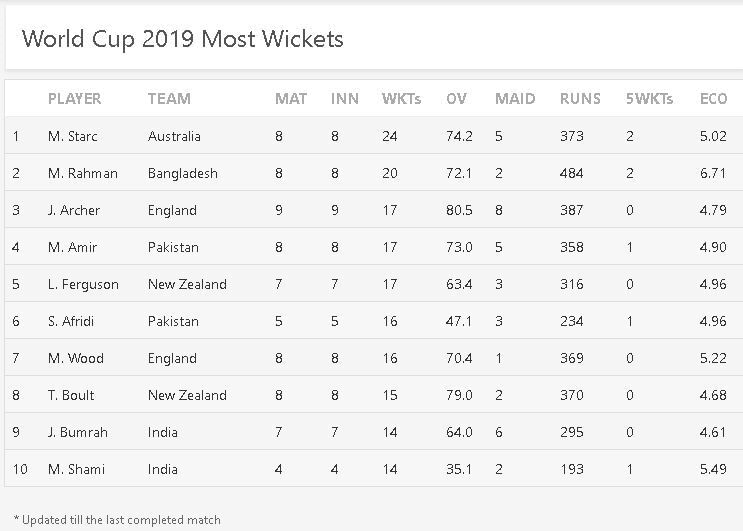Screen dimensions: 743x531
Task: Open M. Shami player name
Action: pos(76,469)
